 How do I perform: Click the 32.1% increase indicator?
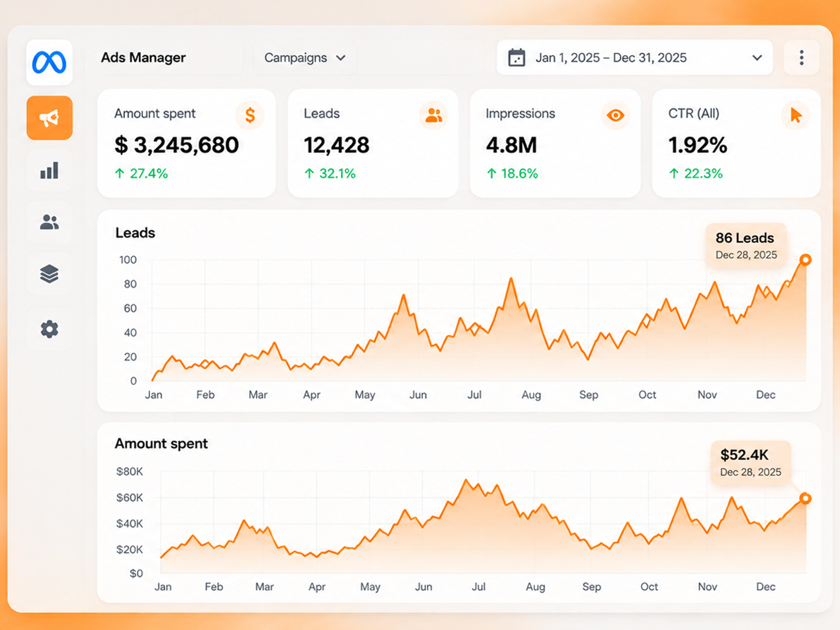330,174
